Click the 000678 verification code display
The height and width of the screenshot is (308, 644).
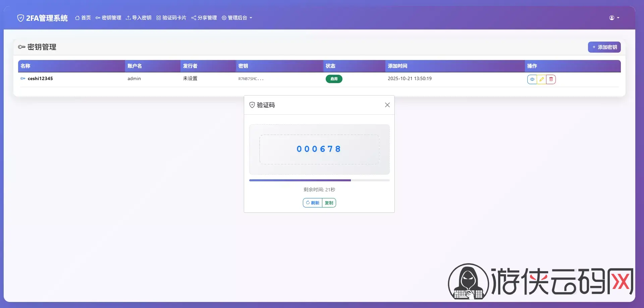(319, 149)
